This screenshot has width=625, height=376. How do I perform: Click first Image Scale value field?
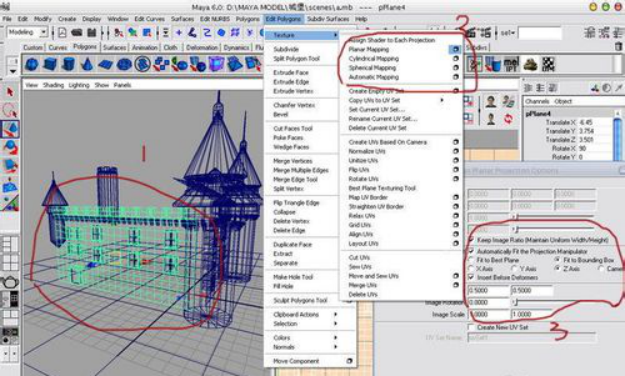click(x=488, y=314)
